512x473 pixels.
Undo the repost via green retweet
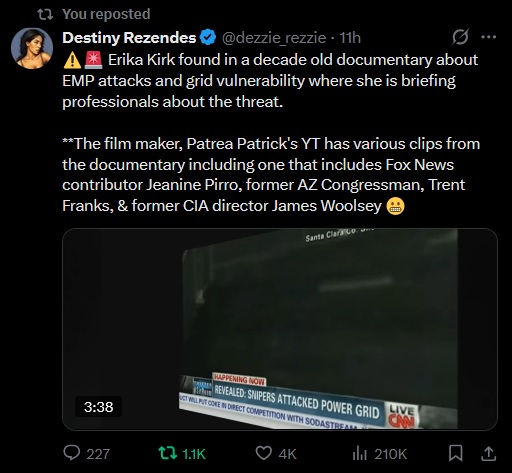coord(166,454)
